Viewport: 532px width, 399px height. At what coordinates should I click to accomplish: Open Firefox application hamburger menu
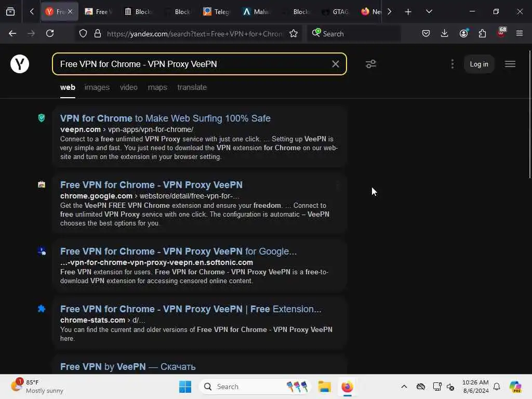(x=520, y=34)
